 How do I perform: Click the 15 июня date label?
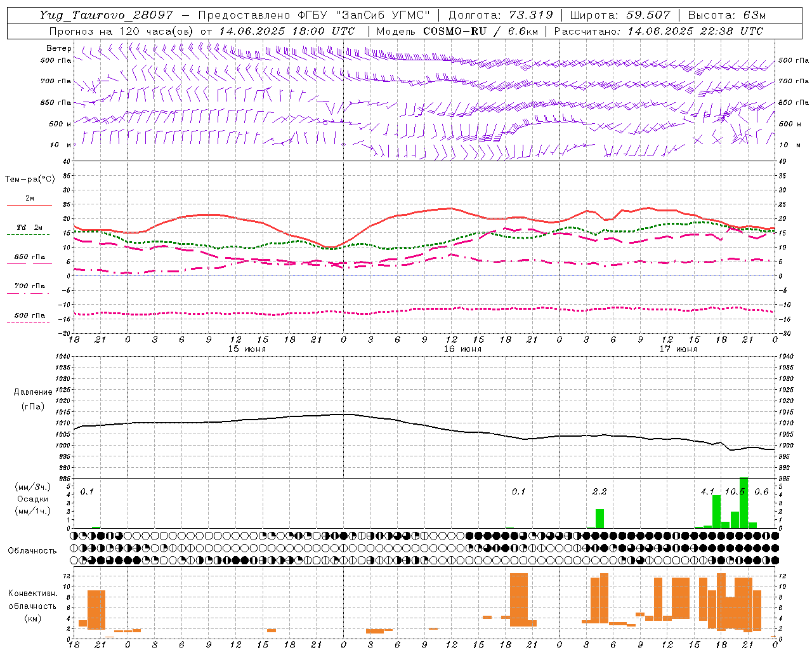click(x=247, y=349)
